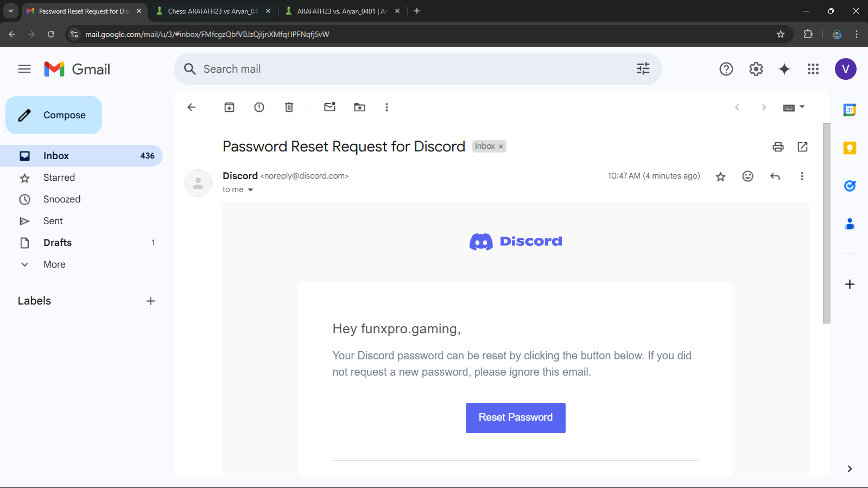Click the search magnifier icon
This screenshot has height=488, width=868.
point(190,69)
